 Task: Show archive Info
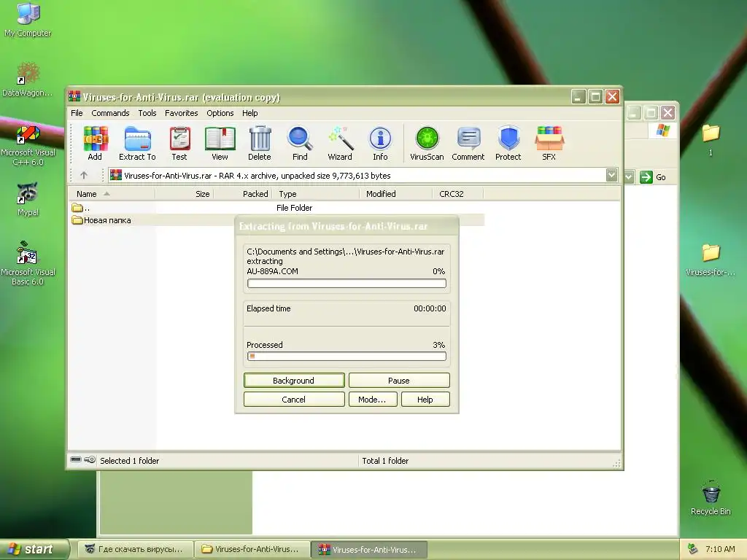click(380, 143)
